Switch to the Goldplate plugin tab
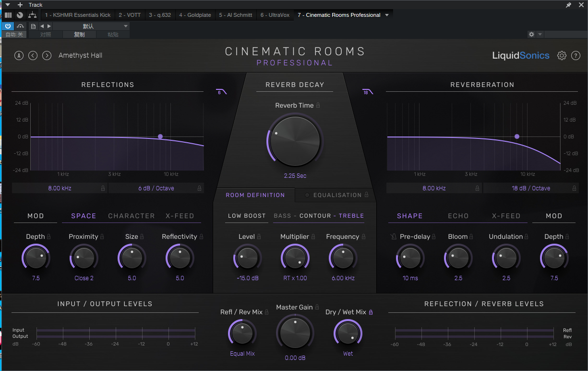The image size is (588, 371). coord(195,15)
